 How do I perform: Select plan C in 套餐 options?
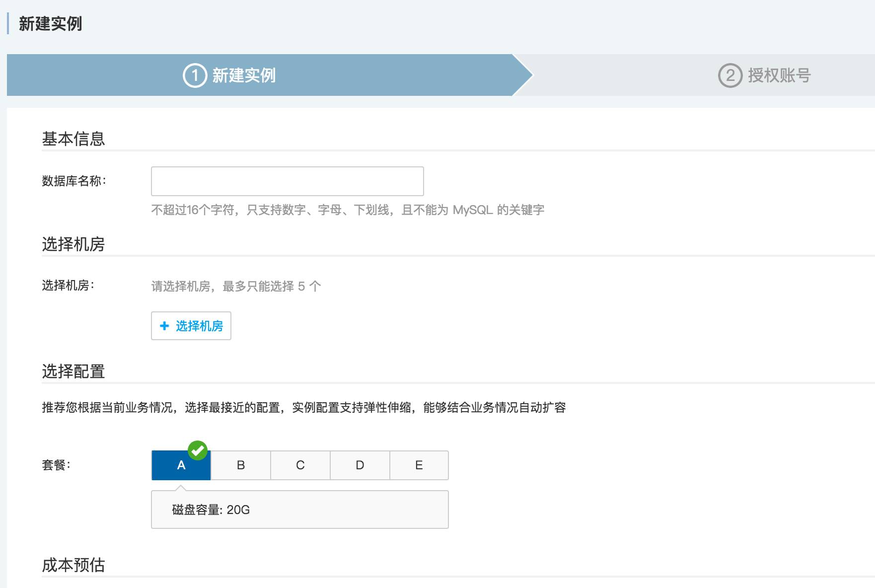coord(300,465)
